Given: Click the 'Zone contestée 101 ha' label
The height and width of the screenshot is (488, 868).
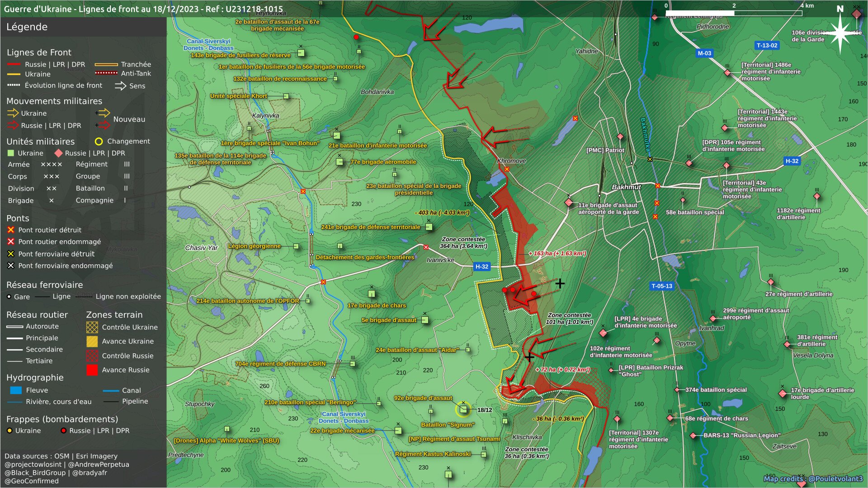Looking at the screenshot, I should tap(569, 319).
